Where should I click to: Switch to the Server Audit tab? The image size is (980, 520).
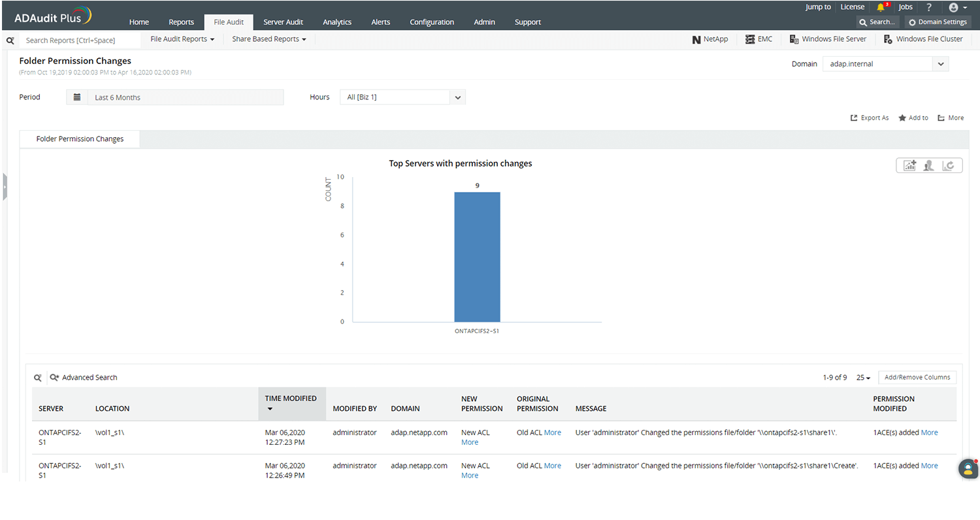click(283, 22)
